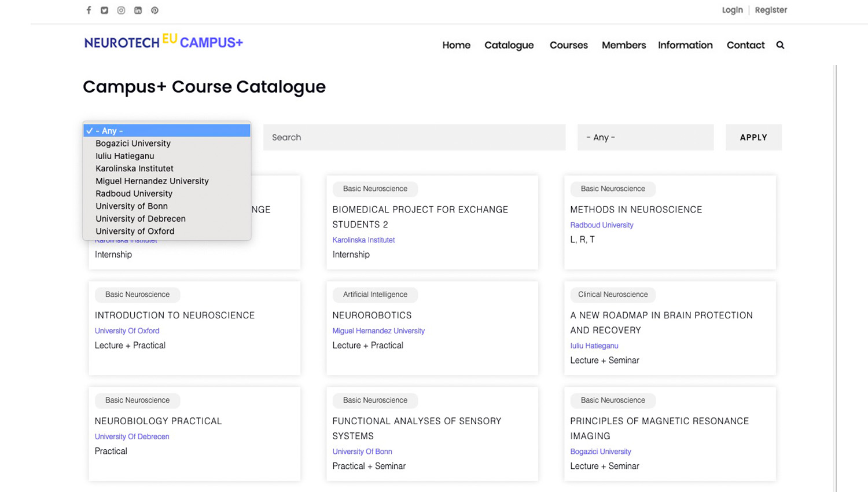Click the NeurotechEU Campus+ logo

tap(164, 42)
